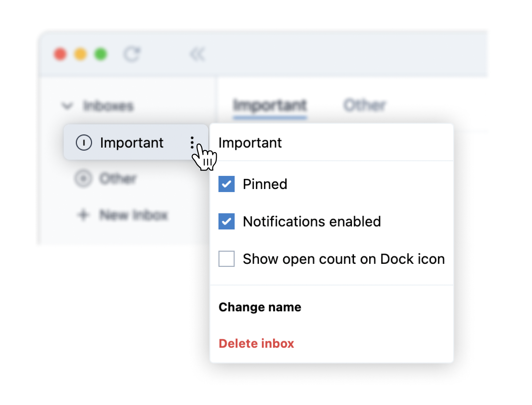This screenshot has height=405, width=532.
Task: Switch to the Other tab
Action: (x=364, y=105)
